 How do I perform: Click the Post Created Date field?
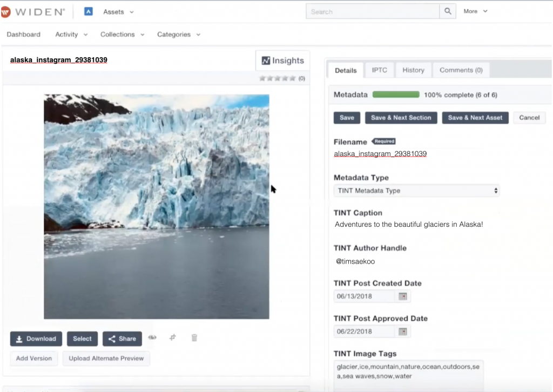tap(364, 296)
